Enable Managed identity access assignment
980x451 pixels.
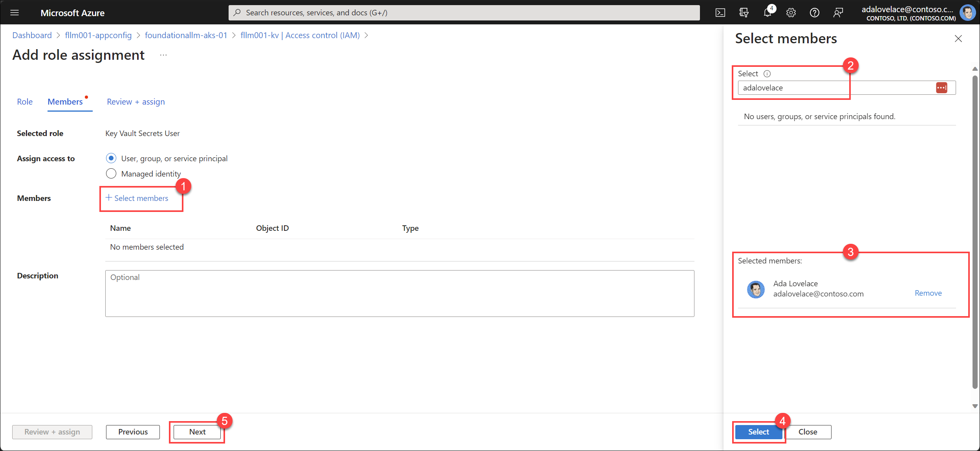pos(112,173)
